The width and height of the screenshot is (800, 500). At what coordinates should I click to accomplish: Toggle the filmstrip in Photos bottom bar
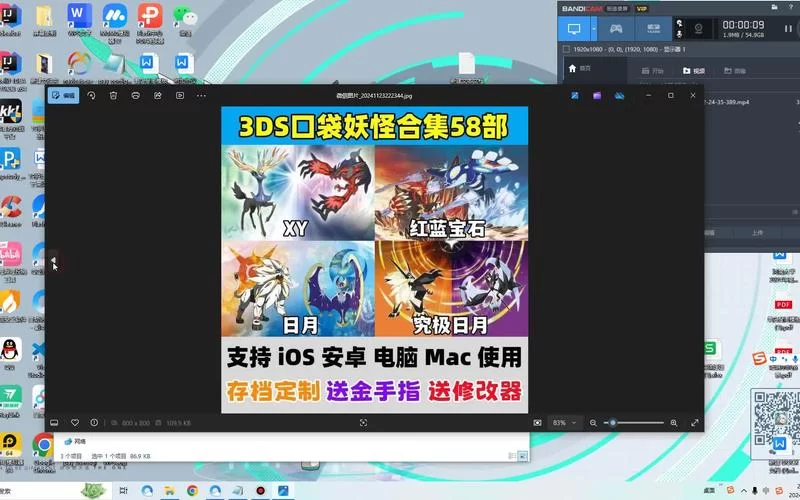point(54,423)
